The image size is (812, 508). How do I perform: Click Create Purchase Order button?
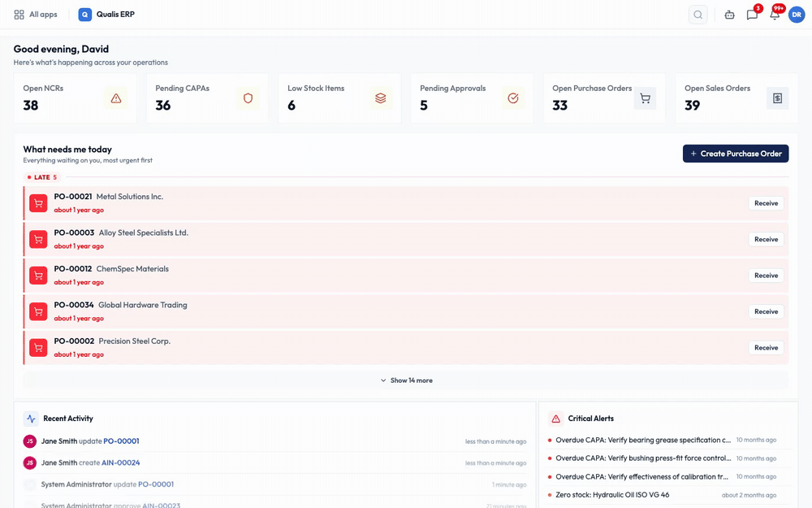736,154
